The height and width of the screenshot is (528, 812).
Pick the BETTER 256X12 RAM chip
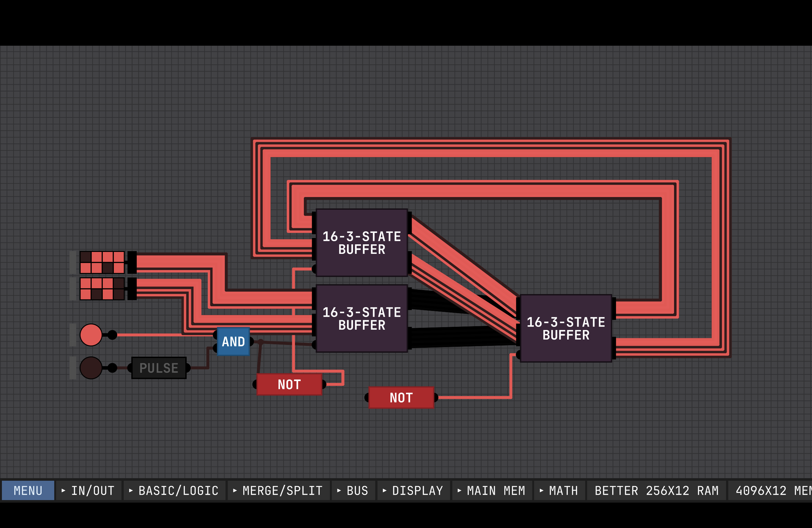(656, 491)
